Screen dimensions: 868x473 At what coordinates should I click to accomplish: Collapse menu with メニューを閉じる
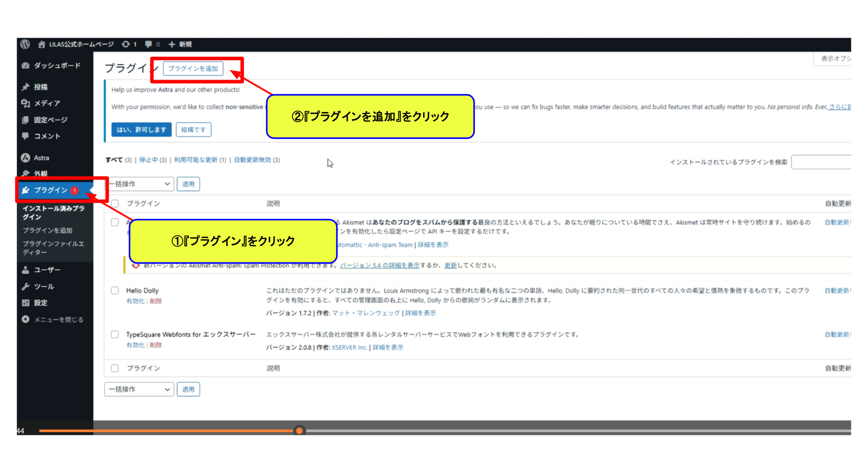pyautogui.click(x=53, y=319)
